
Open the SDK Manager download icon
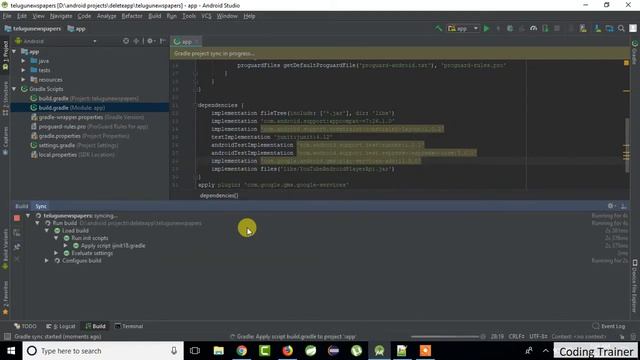click(598, 29)
